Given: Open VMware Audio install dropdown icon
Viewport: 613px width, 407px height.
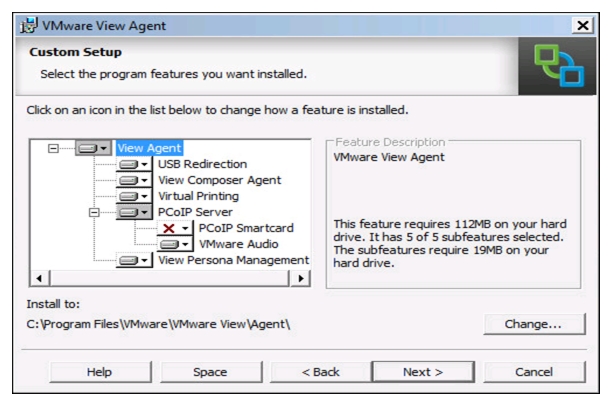Looking at the screenshot, I should pos(175,244).
